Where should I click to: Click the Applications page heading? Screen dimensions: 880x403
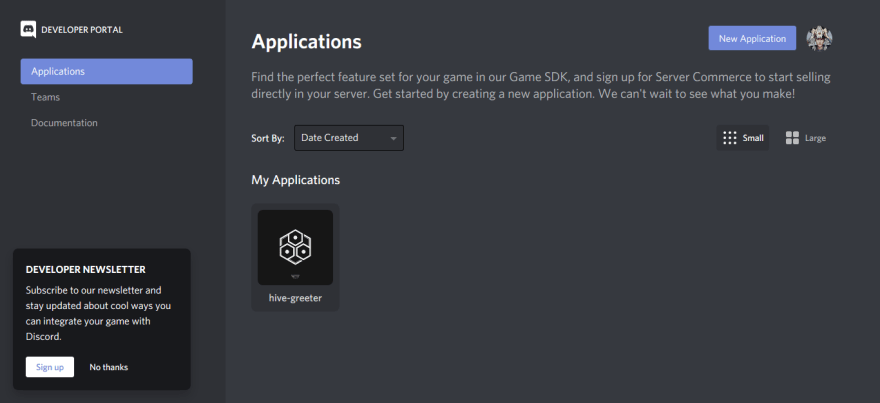pos(306,42)
